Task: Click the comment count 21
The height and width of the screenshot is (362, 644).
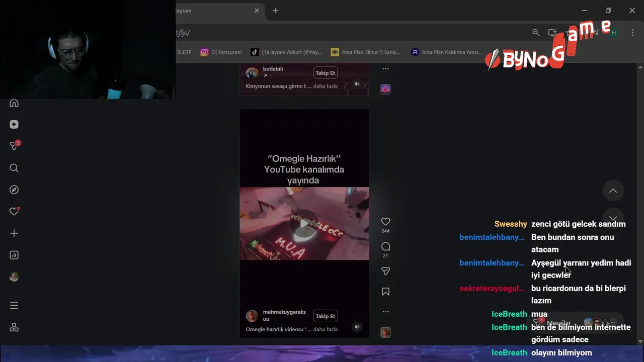Action: 385,256
